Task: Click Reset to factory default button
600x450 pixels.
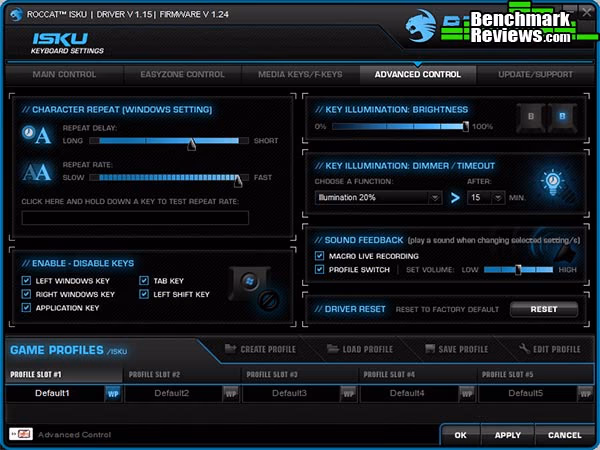Action: click(544, 309)
